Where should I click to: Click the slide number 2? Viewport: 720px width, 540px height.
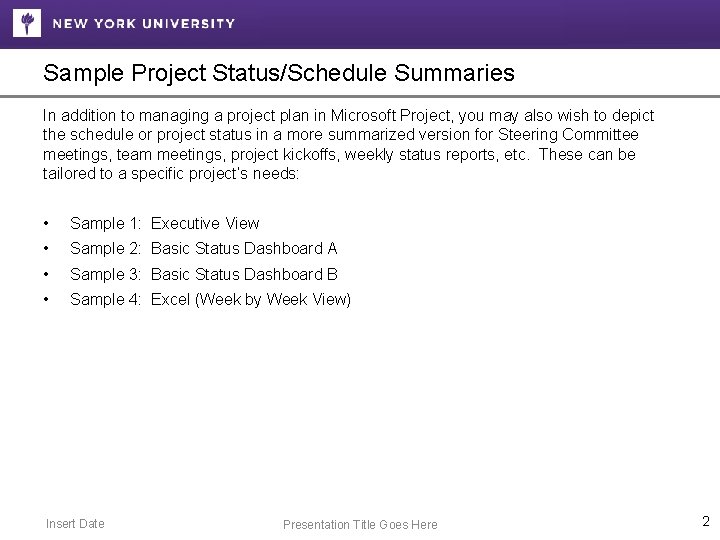point(705,521)
